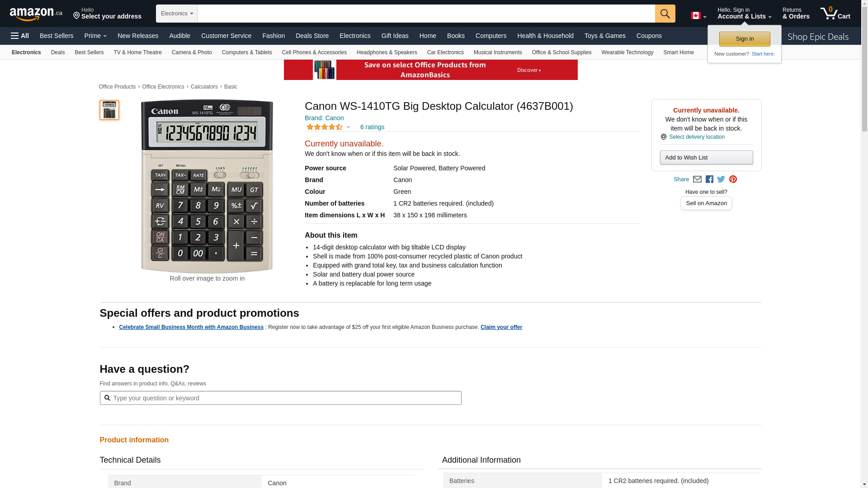Share product on Facebook icon

pos(709,179)
